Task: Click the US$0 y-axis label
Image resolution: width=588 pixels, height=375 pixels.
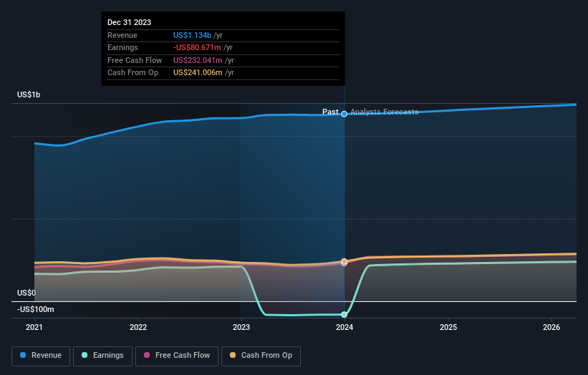Action: point(26,293)
